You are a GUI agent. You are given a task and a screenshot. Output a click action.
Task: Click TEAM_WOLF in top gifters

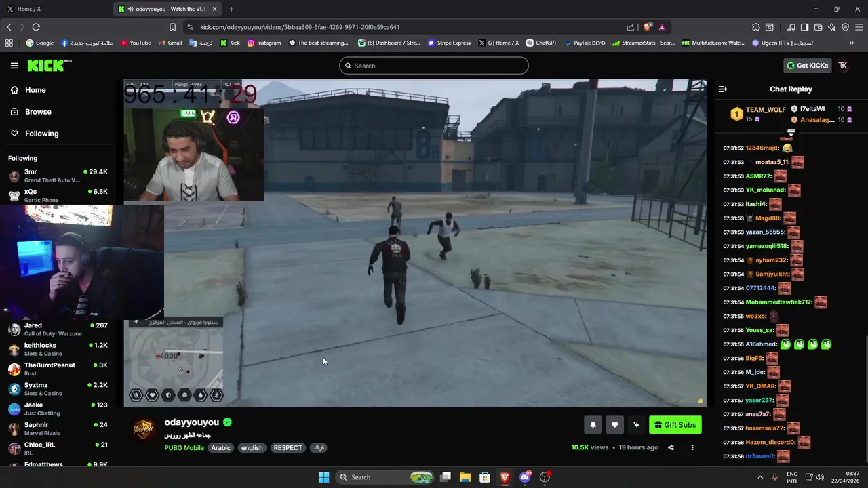(x=766, y=110)
